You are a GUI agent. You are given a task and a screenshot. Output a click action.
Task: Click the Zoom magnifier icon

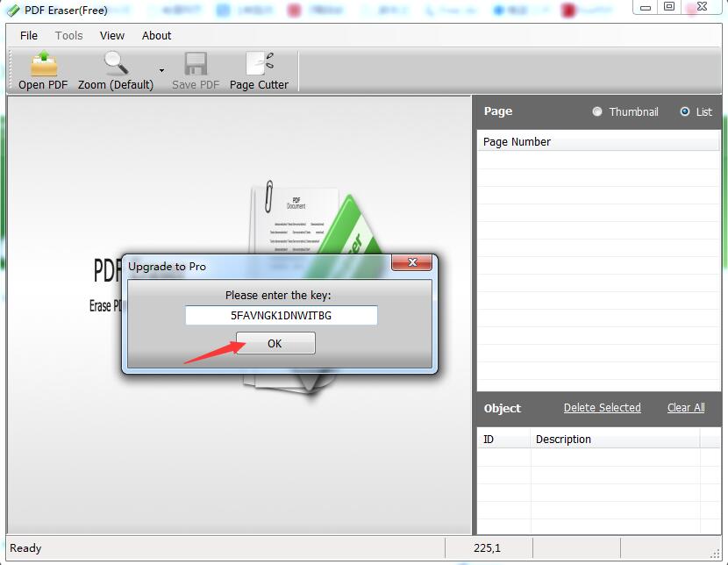[116, 63]
